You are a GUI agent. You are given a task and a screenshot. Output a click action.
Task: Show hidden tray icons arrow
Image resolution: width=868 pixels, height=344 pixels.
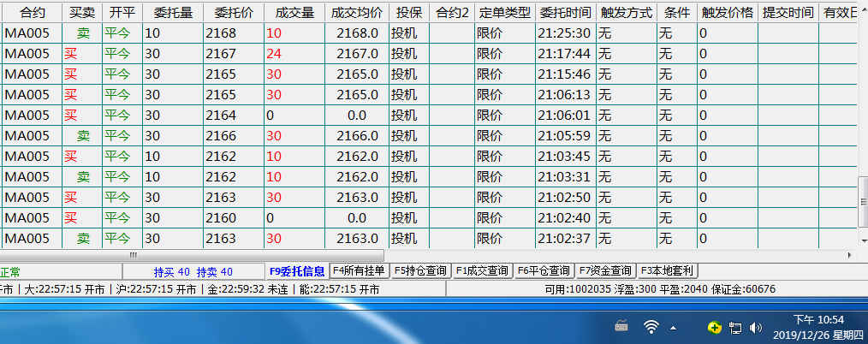pos(673,328)
